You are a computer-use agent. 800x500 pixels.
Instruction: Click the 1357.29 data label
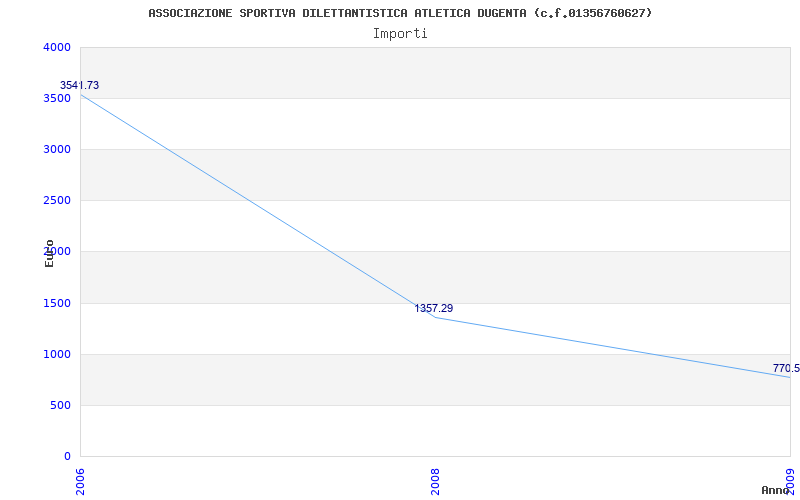point(434,308)
